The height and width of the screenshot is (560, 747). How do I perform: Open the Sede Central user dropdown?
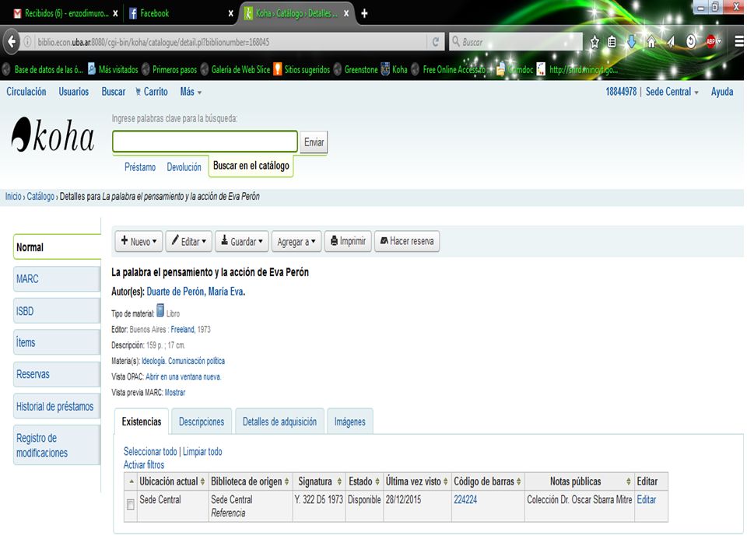tap(672, 92)
